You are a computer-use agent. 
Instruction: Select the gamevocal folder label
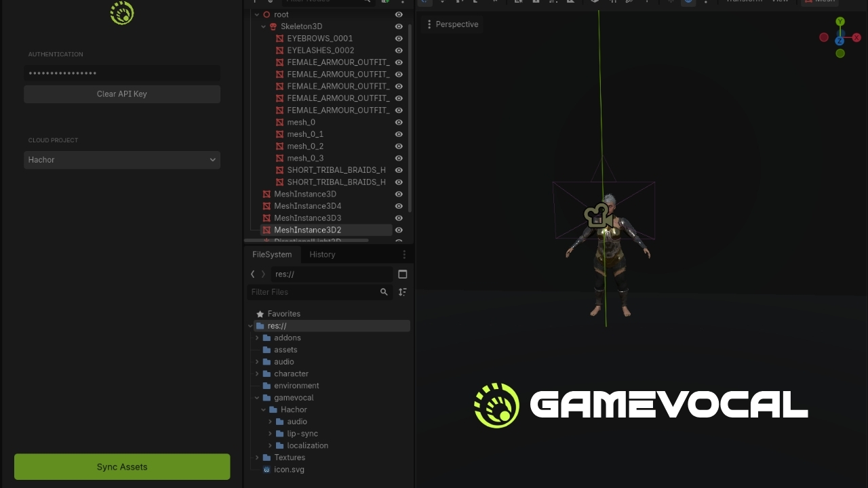[x=294, y=398]
